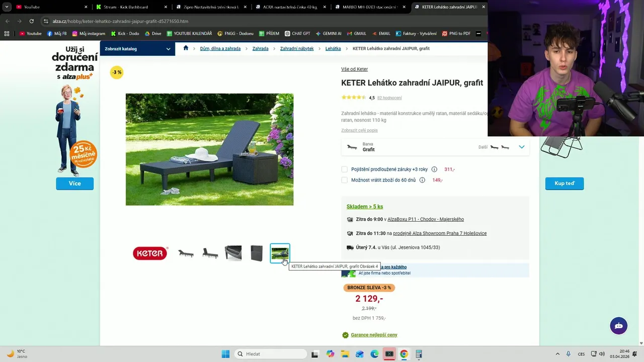Viewport: 644px width, 362px height.
Task: Click the Zahradní nábytek breadcrumb link
Action: 297,49
